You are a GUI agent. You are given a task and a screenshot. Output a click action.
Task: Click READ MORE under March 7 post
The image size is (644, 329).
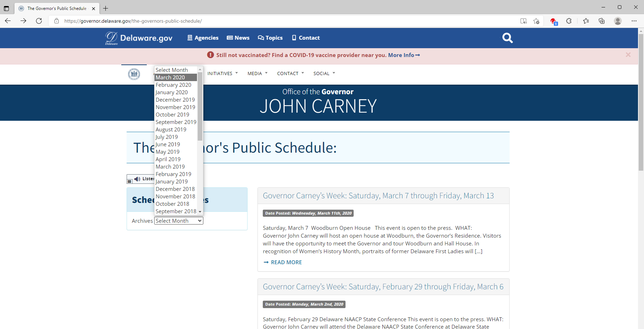tap(283, 262)
